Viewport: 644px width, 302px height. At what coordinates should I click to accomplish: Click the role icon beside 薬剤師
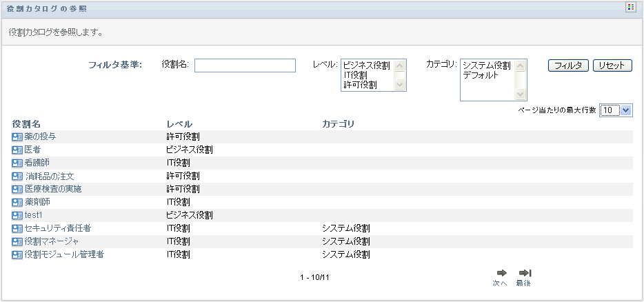17,203
